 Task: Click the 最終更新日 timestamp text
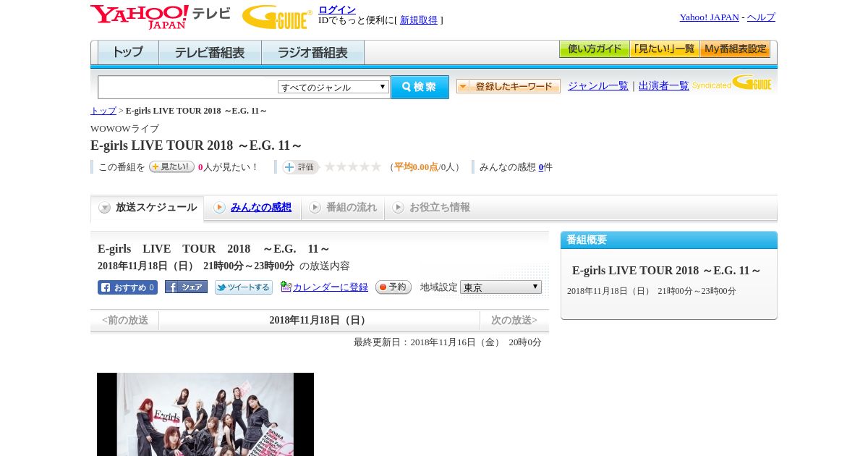coord(448,342)
